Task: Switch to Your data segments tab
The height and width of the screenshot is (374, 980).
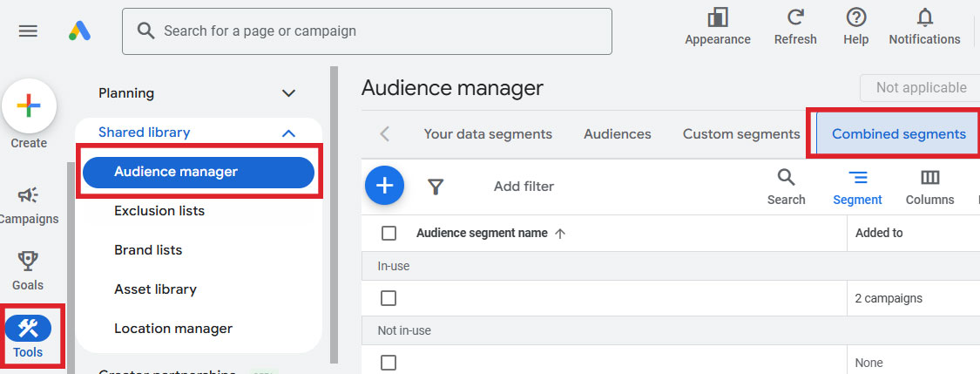Action: point(488,134)
